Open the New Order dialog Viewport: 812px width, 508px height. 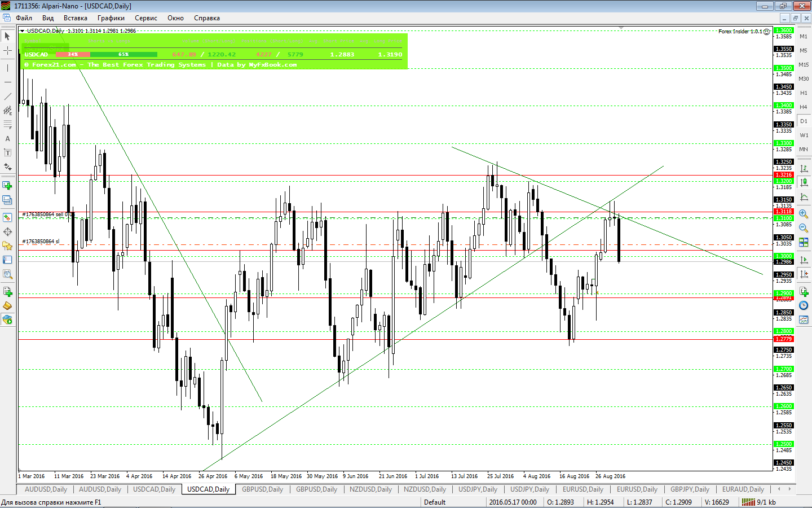7,291
